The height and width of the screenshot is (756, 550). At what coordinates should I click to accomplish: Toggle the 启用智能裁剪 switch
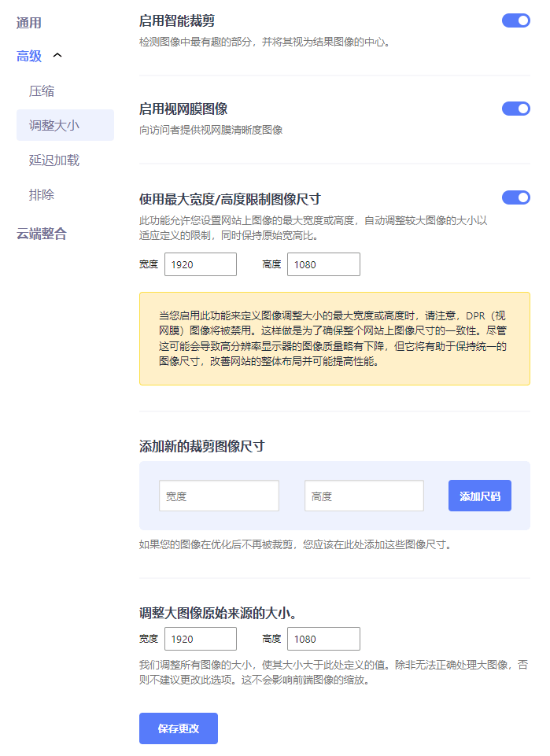click(515, 21)
